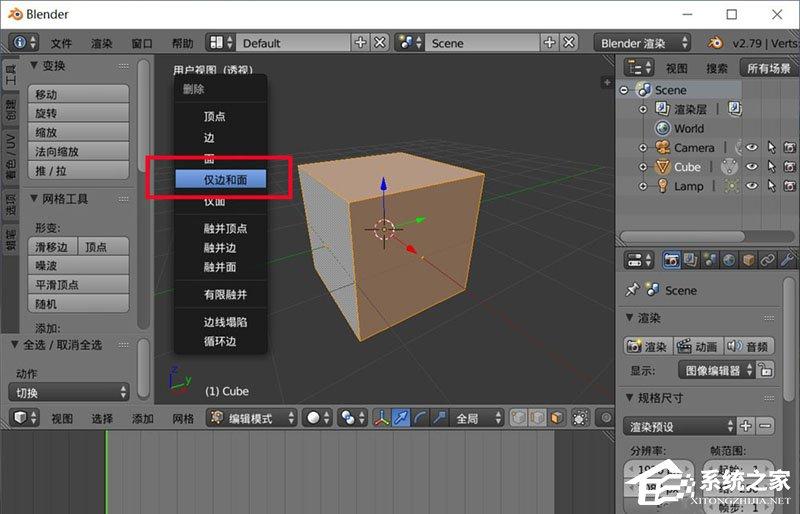The image size is (800, 514).
Task: Delete the current Scene with X button
Action: click(x=569, y=43)
